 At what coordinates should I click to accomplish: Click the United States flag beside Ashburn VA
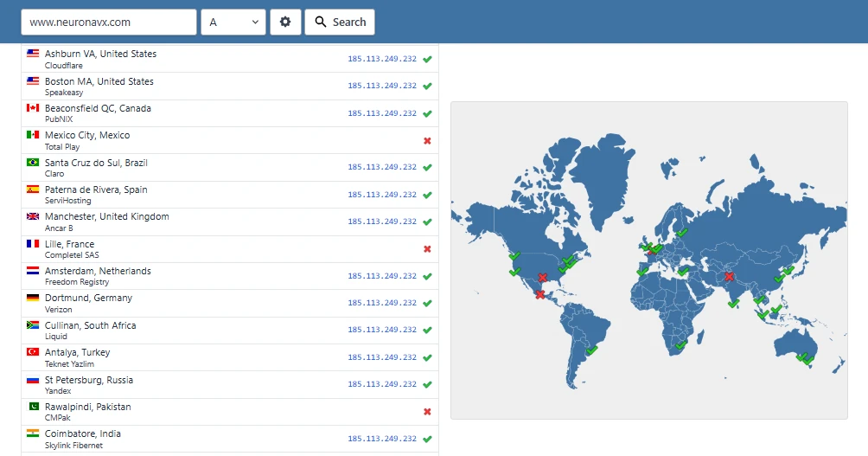click(x=33, y=53)
